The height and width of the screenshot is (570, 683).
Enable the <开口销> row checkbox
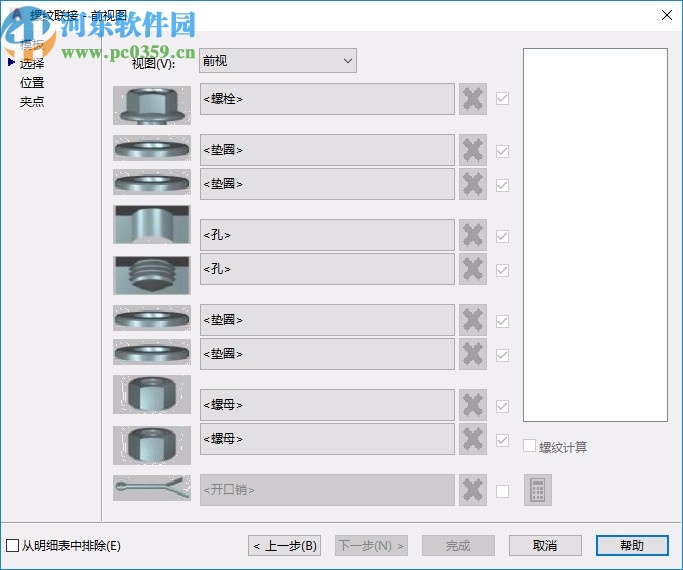(502, 491)
